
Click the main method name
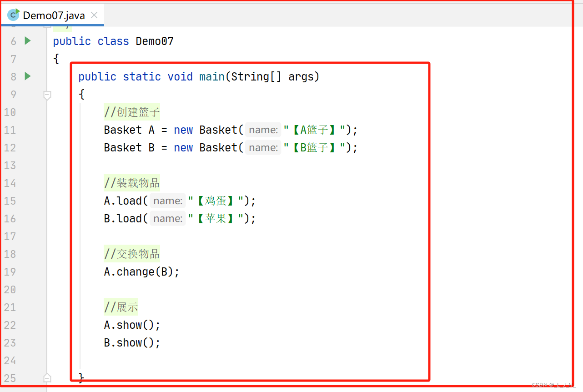coord(212,77)
